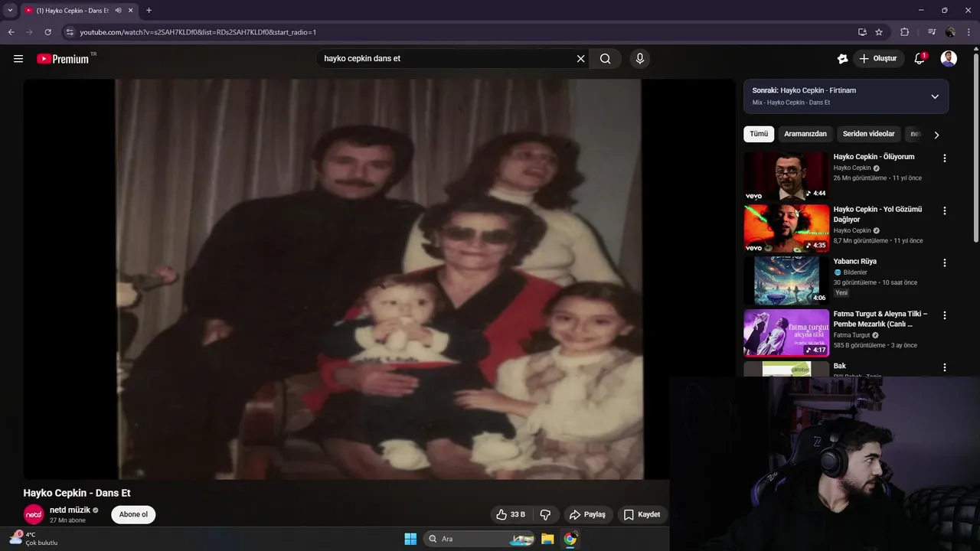Open the Bildenler channel link

(855, 272)
